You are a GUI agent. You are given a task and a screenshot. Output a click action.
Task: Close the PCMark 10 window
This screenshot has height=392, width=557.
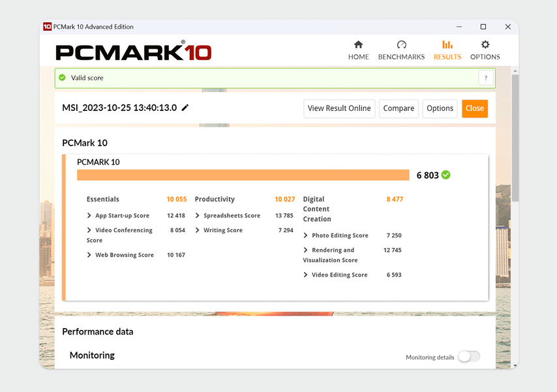(508, 27)
